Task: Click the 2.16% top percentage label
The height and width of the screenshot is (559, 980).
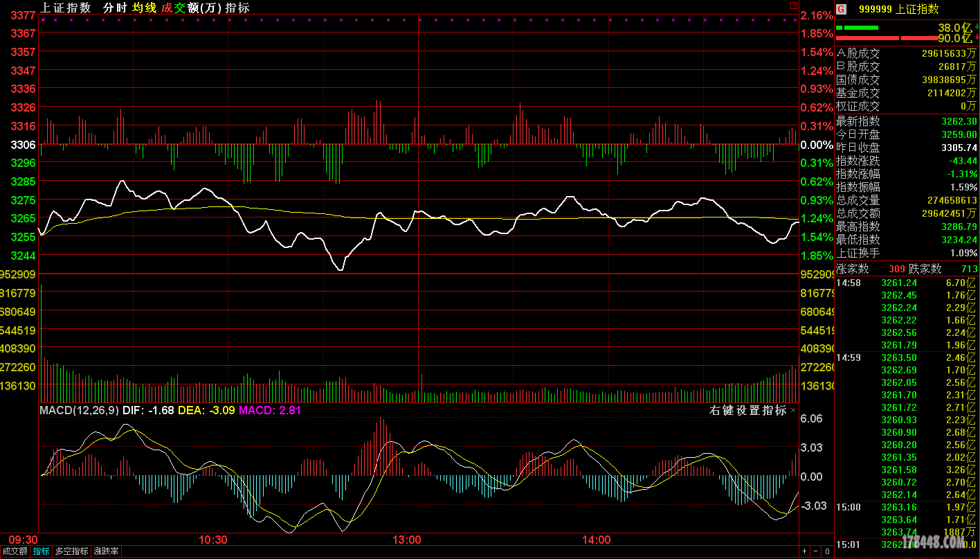Action: click(x=817, y=15)
